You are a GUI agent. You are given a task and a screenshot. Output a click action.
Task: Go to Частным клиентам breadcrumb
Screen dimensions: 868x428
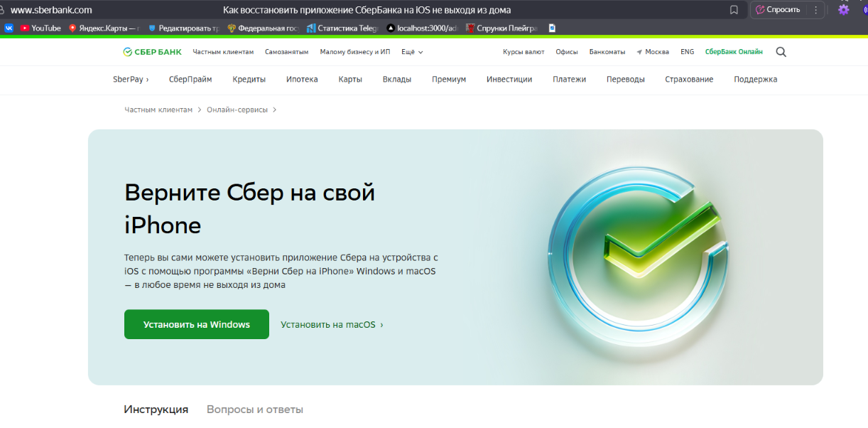158,109
